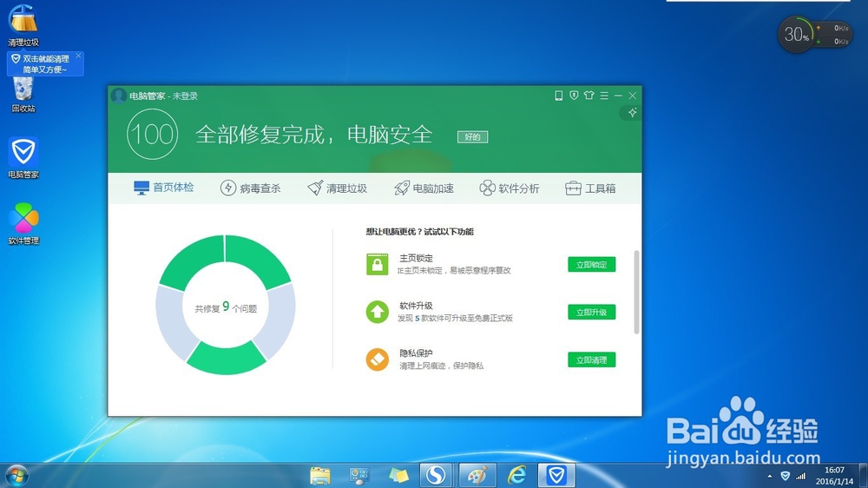Click the 电脑管家 taskbar button
Viewport: 868px width, 488px height.
(556, 475)
